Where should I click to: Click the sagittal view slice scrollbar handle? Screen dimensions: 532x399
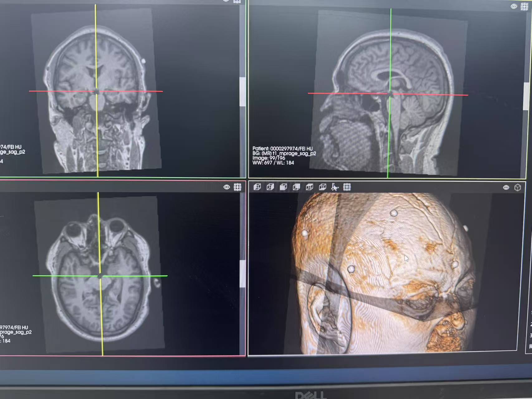[x=526, y=96]
